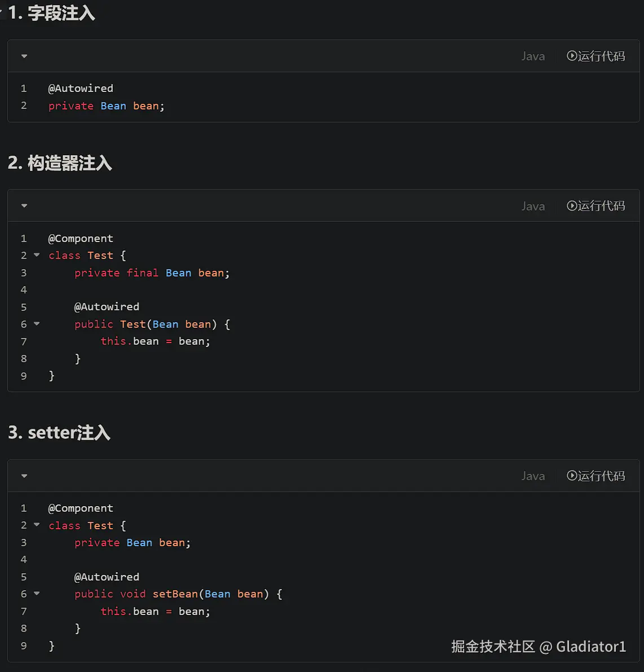This screenshot has width=644, height=672.
Task: Select the heading 2. 构造器注入
Action: pyautogui.click(x=60, y=163)
